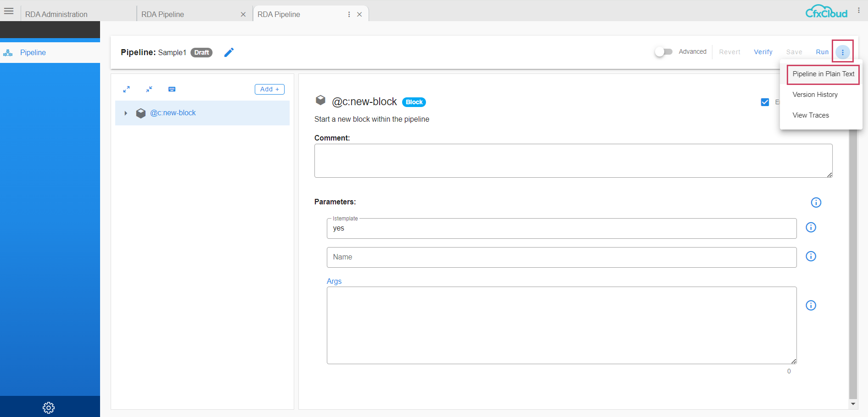The image size is (868, 417).
Task: Run the Sample1 pipeline
Action: pyautogui.click(x=822, y=52)
